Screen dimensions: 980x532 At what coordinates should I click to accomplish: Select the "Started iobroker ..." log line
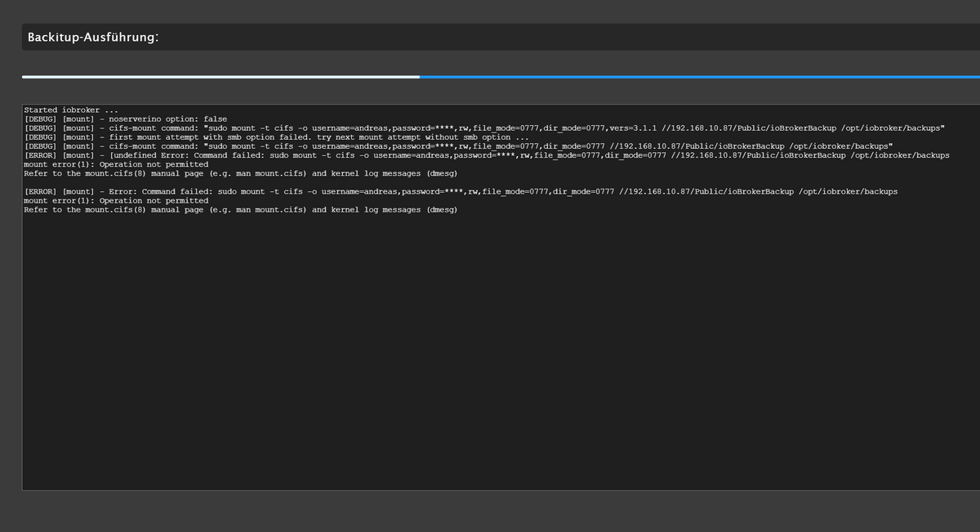[x=71, y=110]
